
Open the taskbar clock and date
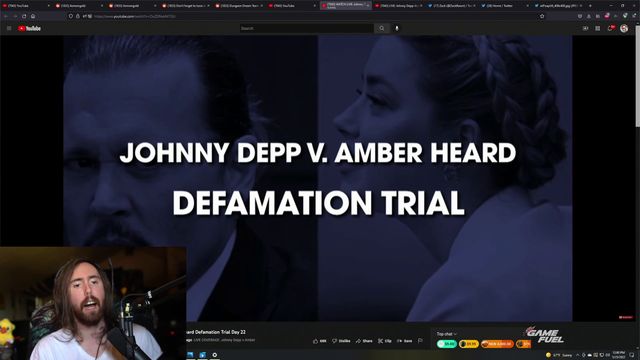tap(619, 355)
